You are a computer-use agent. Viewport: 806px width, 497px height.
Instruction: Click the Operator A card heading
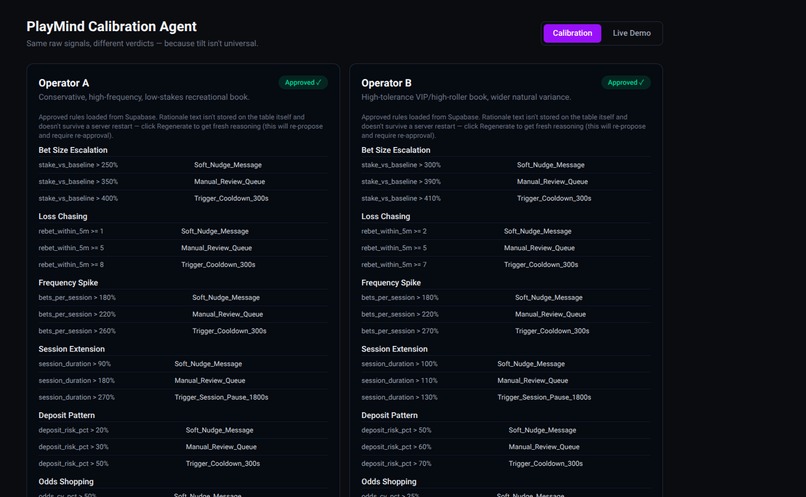64,83
